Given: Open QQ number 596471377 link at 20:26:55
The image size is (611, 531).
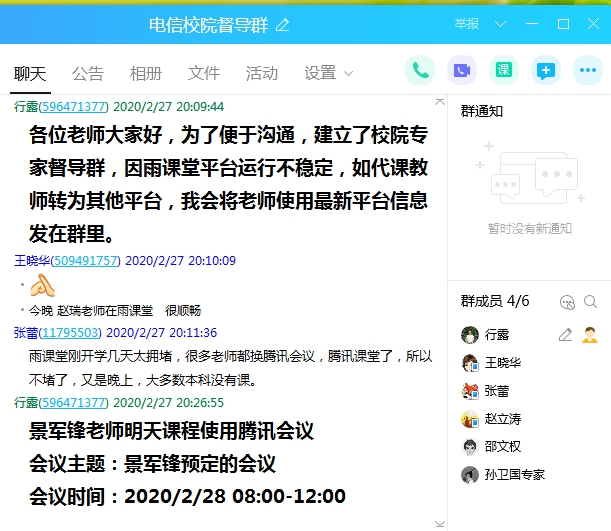Looking at the screenshot, I should (x=74, y=402).
